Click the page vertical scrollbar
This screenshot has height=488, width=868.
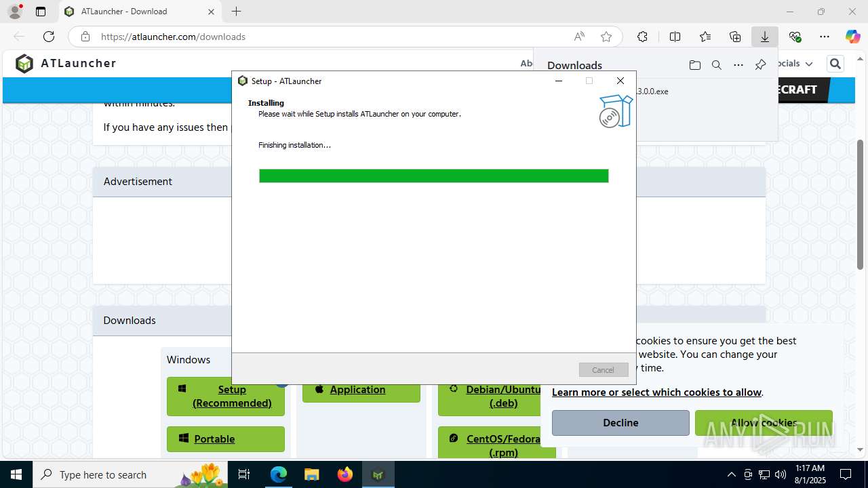pyautogui.click(x=861, y=203)
